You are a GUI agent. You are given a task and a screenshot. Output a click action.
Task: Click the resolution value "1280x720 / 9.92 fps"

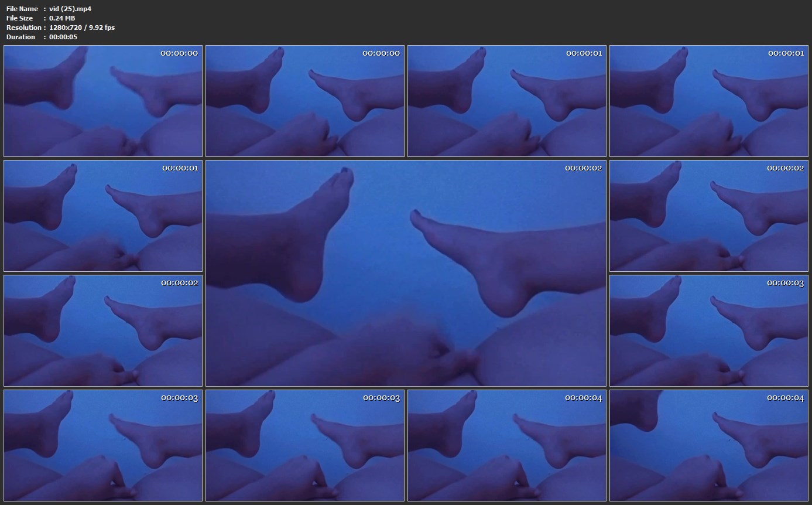82,28
